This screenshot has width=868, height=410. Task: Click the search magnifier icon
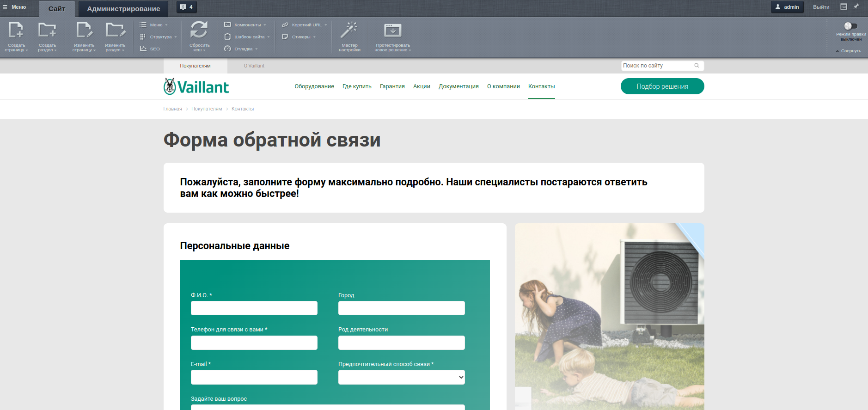tap(697, 66)
